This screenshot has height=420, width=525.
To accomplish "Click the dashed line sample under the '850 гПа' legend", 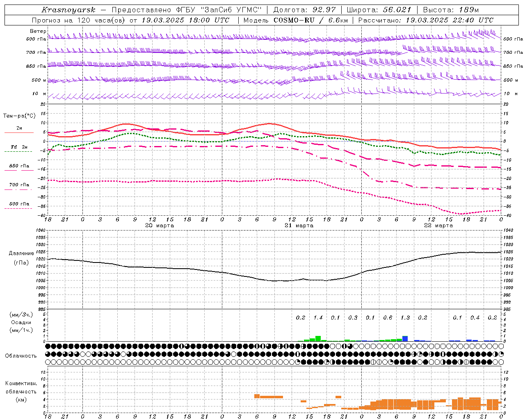I will click(18, 171).
